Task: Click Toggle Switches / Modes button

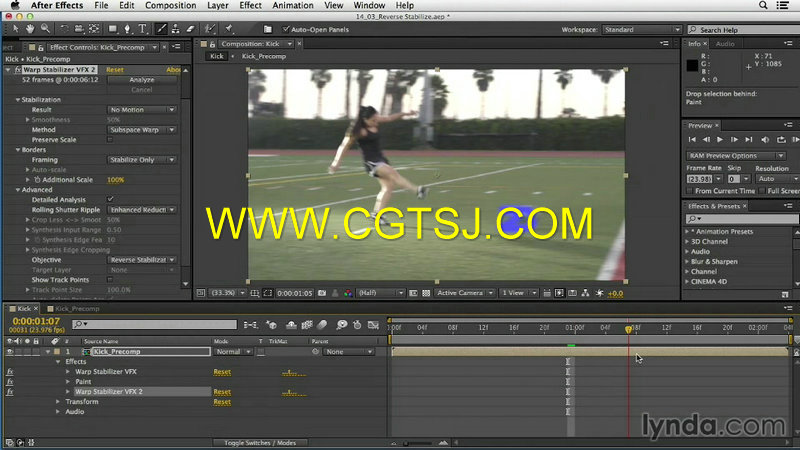Action: [x=260, y=443]
